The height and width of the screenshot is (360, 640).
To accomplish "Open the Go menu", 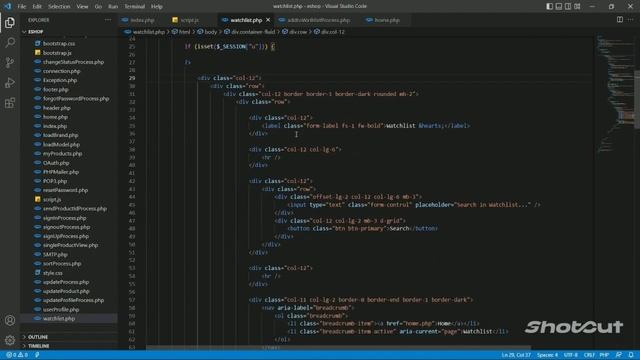I will [98, 7].
